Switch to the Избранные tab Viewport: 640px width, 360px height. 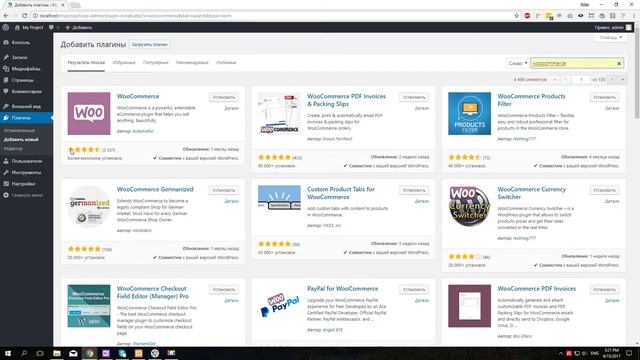[124, 63]
